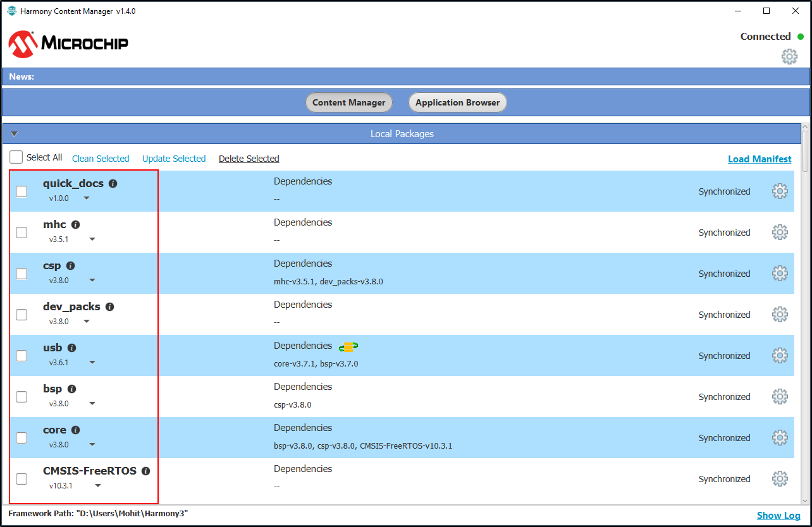Select the bsp package checkbox
This screenshot has height=527, width=812.
pos(22,397)
